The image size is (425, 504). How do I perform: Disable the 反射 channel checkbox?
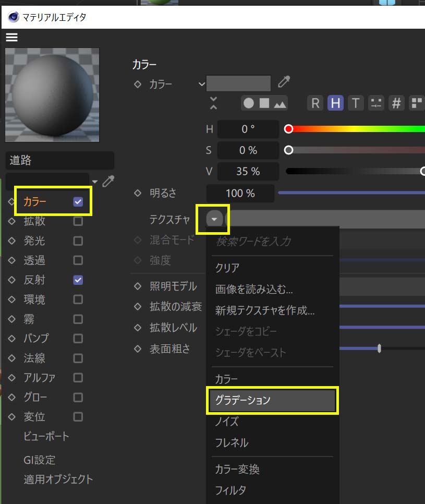tap(78, 280)
